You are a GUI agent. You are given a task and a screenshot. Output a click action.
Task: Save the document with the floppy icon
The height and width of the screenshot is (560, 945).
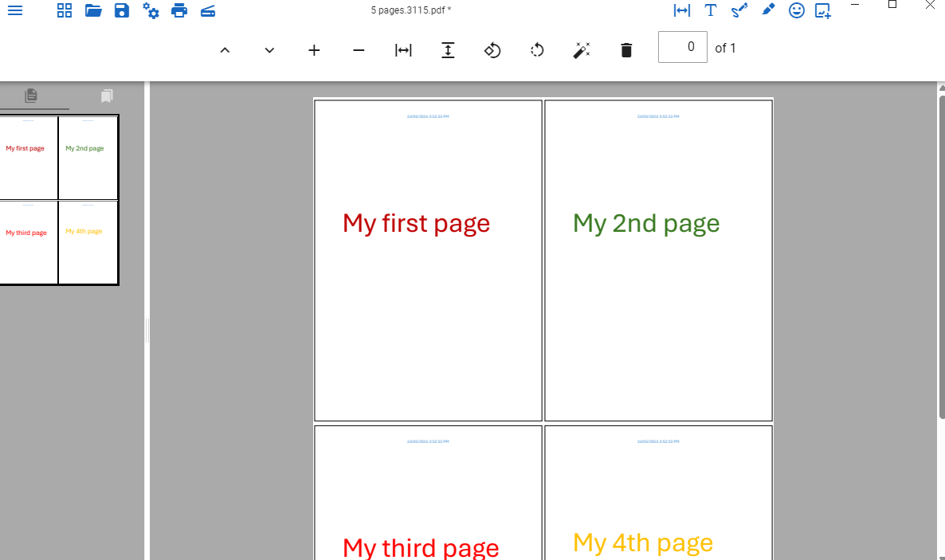tap(122, 10)
